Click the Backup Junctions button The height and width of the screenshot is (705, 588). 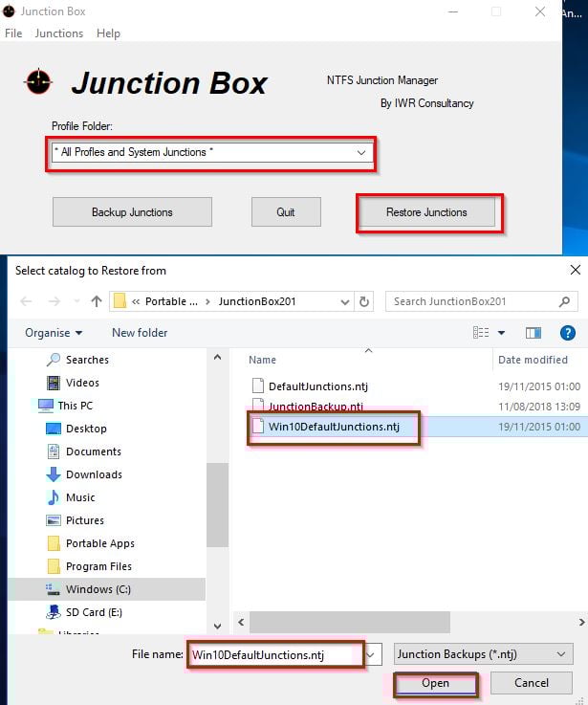click(x=132, y=211)
